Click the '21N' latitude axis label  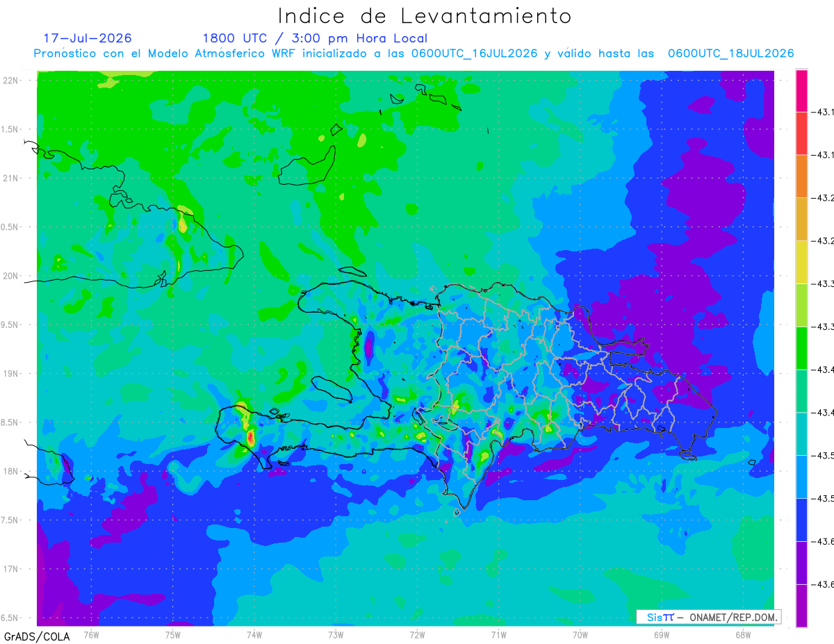point(12,179)
